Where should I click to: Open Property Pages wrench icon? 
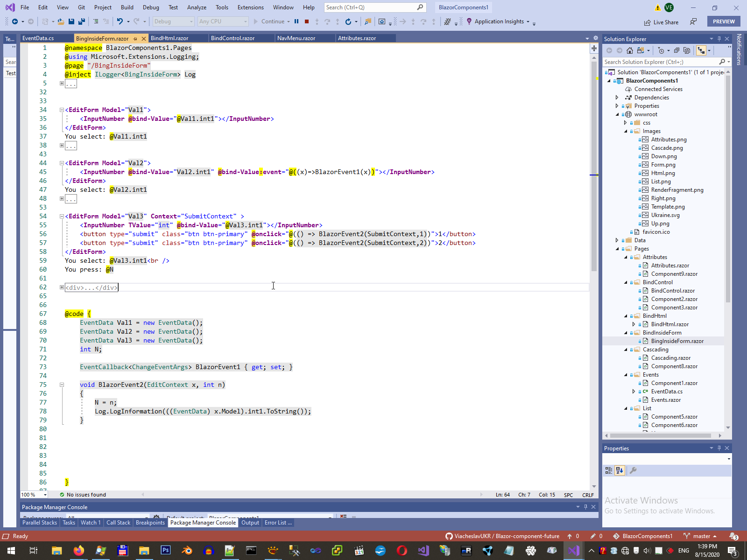(x=633, y=470)
